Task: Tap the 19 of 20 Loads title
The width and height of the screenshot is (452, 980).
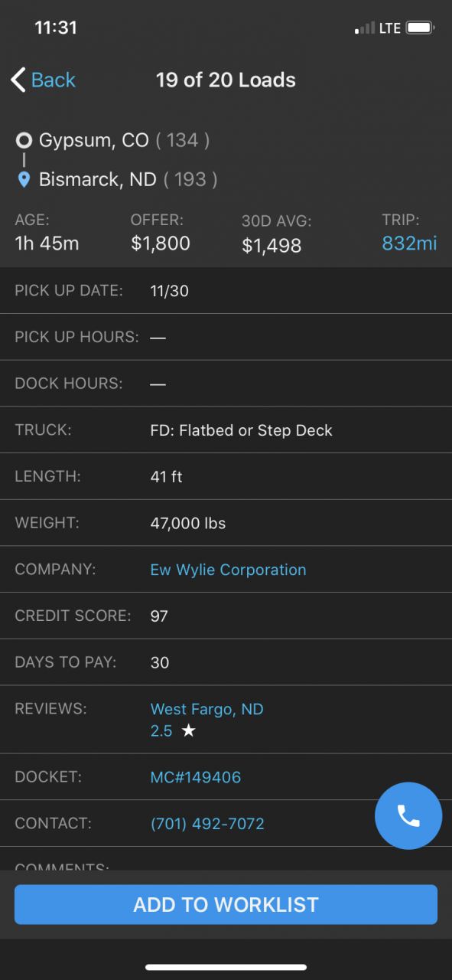Action: (x=226, y=80)
